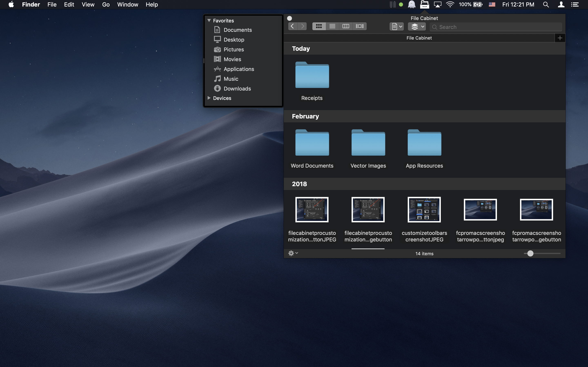Open the action gear menu

[292, 253]
